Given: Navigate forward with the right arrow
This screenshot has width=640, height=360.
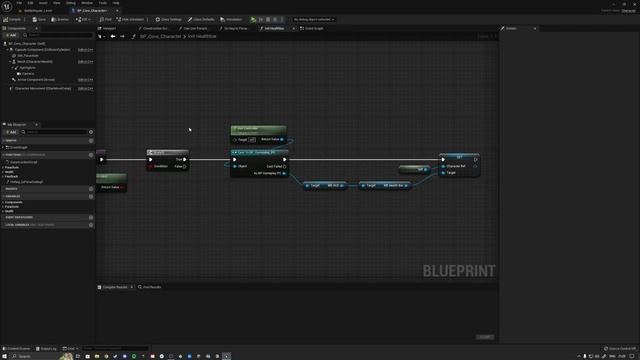Looking at the screenshot, I should (x=122, y=36).
